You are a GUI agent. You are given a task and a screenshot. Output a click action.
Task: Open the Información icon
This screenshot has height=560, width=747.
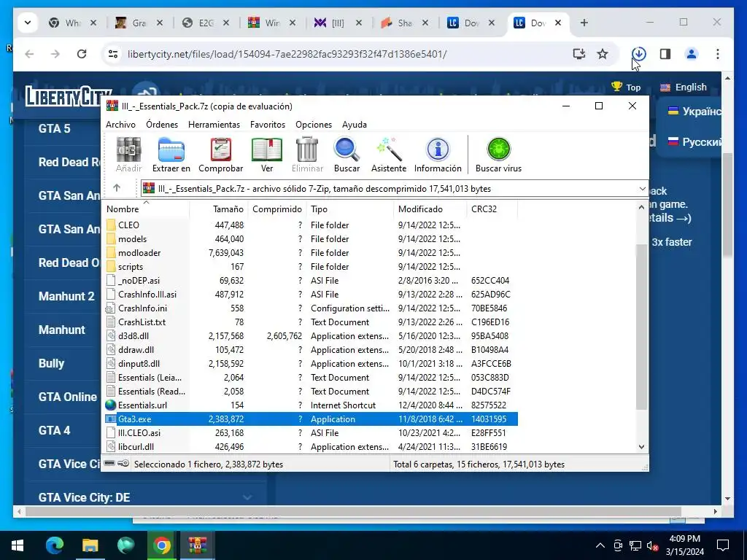pyautogui.click(x=438, y=155)
